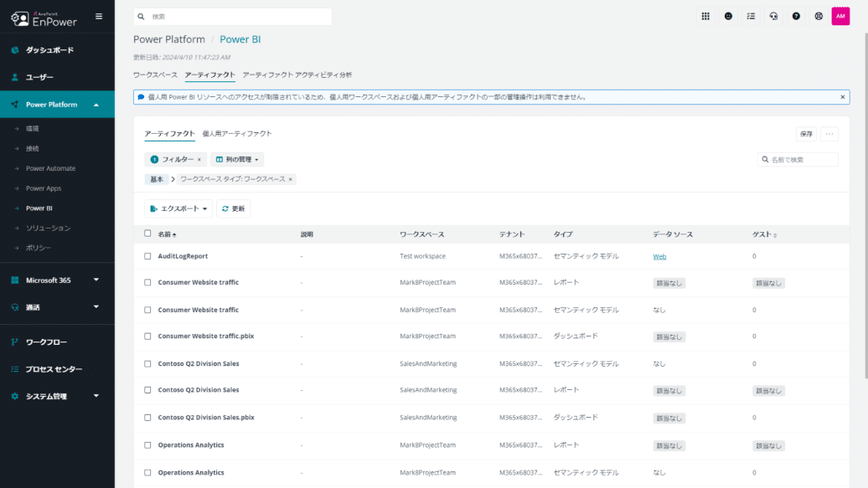This screenshot has height=488, width=868.
Task: Clear the フィルター button filter
Action: tap(199, 159)
